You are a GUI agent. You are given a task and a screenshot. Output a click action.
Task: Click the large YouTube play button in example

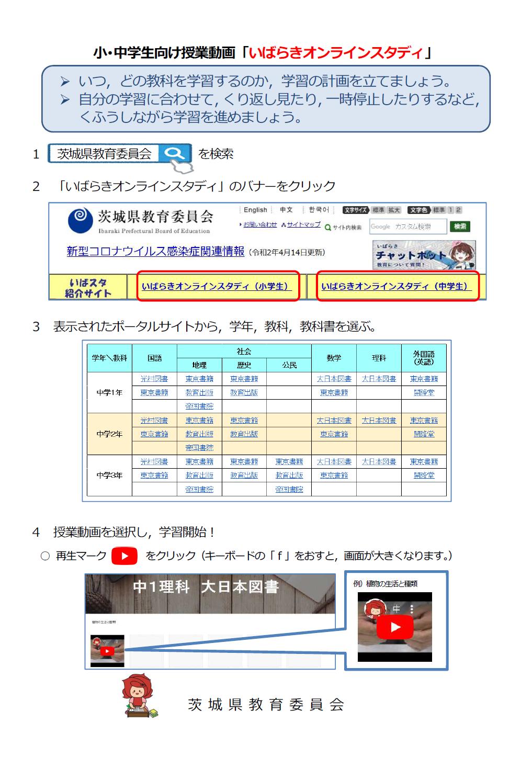coord(395,627)
